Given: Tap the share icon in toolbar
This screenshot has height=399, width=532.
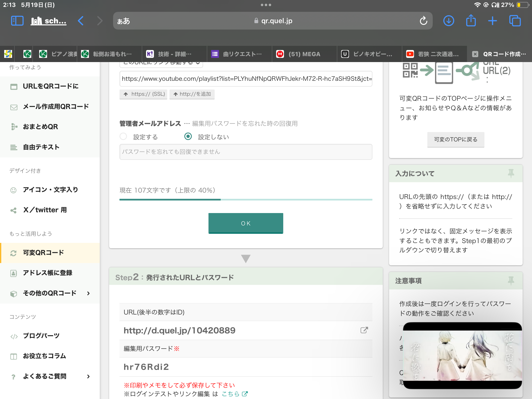Looking at the screenshot, I should point(471,21).
